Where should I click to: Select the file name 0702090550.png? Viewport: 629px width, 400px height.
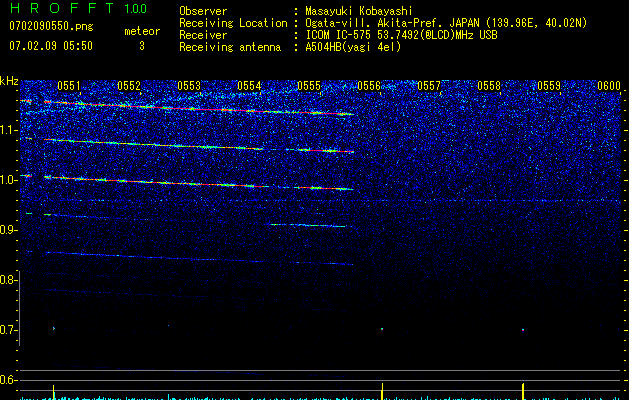51,26
